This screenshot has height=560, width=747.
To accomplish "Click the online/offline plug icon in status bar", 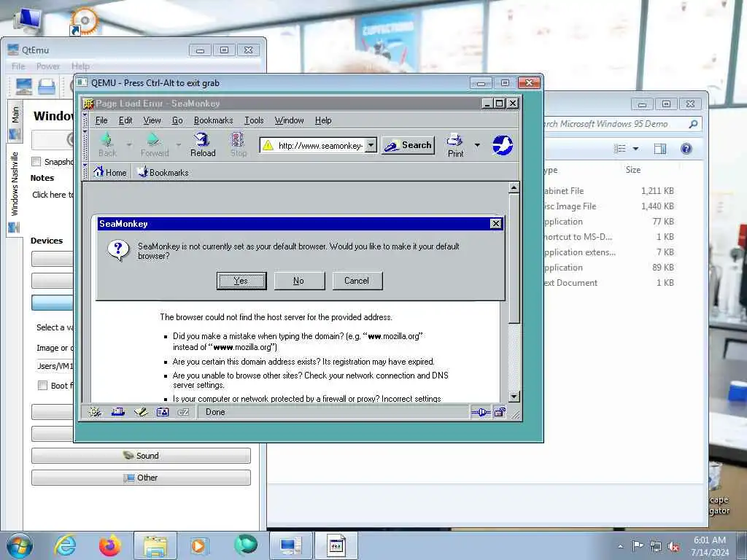I will coord(480,413).
